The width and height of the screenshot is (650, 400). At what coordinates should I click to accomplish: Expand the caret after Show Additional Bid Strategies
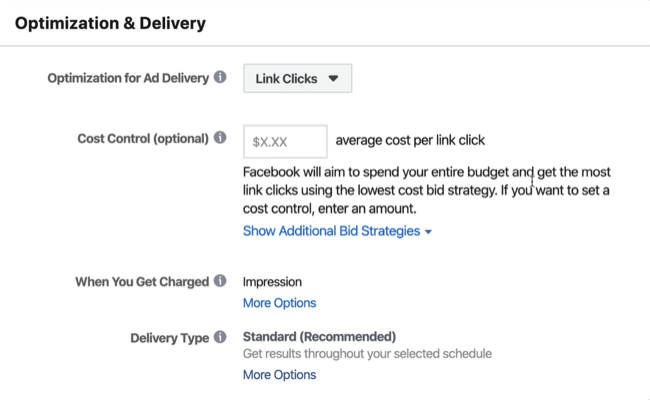point(429,232)
